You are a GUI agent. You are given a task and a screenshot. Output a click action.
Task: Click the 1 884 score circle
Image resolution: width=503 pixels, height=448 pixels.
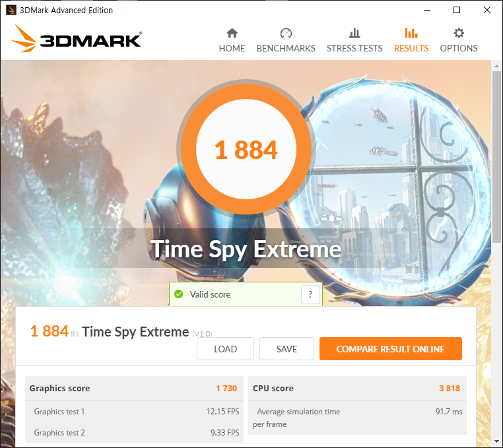click(246, 149)
